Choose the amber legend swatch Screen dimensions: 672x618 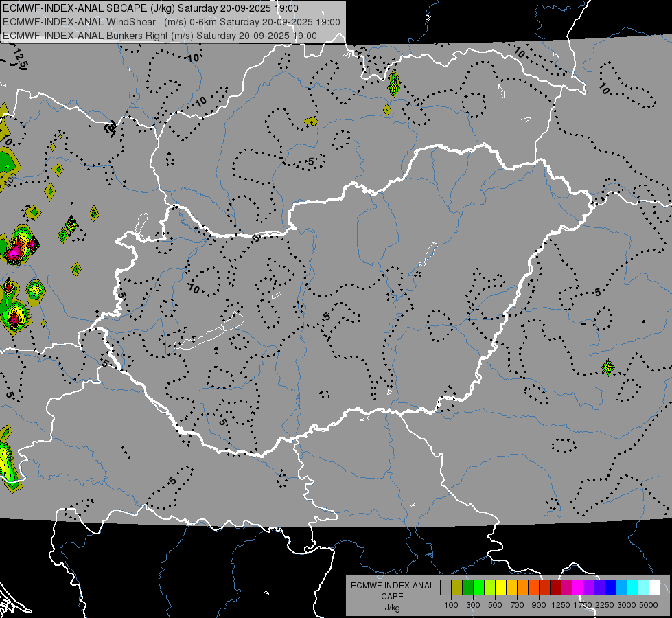[511, 588]
